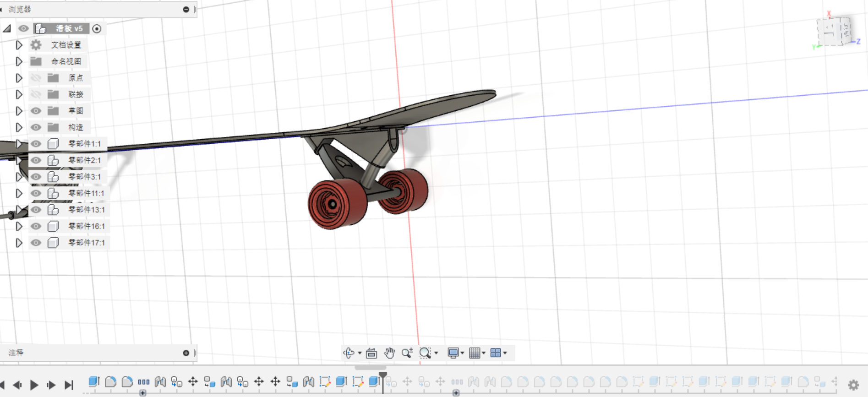Select the Zoom magnifier tool
The width and height of the screenshot is (868, 397).
tap(407, 353)
